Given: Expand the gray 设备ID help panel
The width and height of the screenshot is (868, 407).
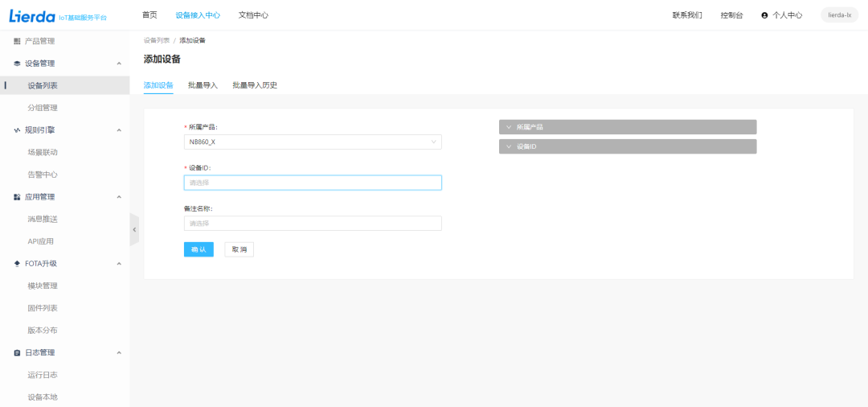Looking at the screenshot, I should 628,146.
